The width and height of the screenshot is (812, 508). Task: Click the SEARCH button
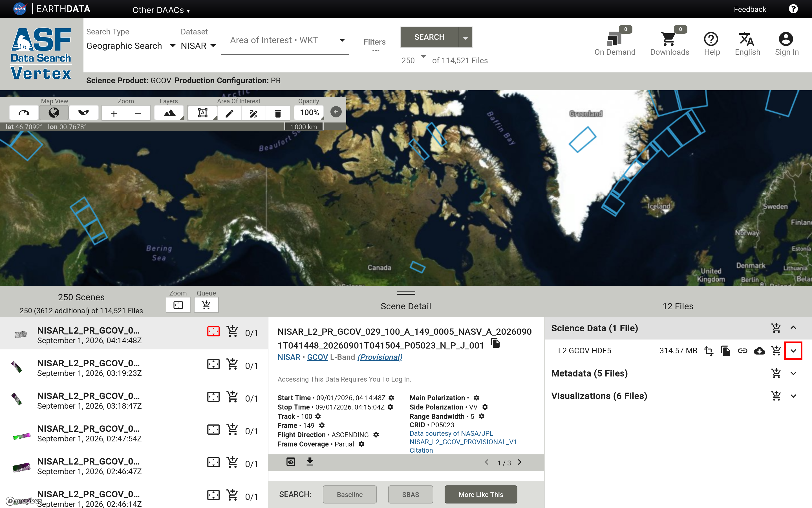(x=429, y=37)
